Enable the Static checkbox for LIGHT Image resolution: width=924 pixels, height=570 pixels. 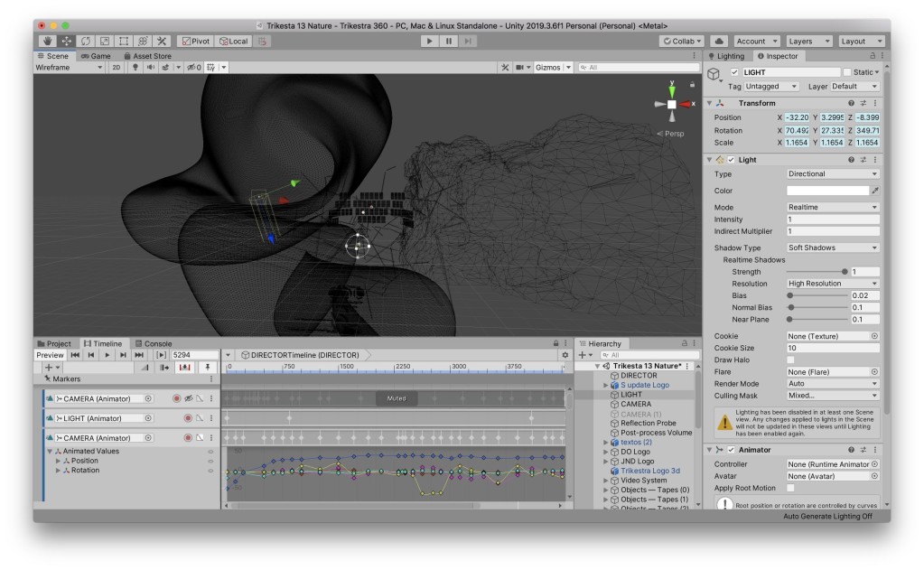click(x=847, y=72)
